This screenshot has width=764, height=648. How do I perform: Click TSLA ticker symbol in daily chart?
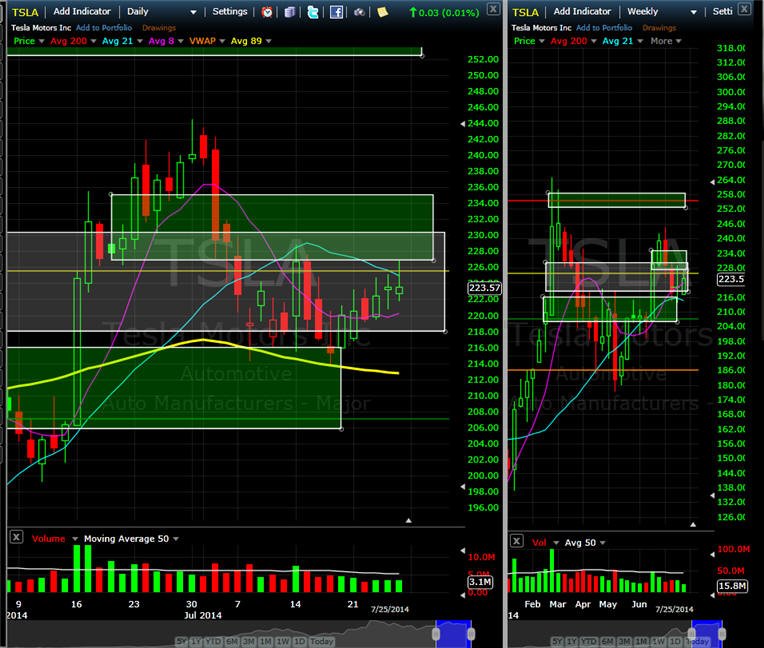tap(25, 12)
